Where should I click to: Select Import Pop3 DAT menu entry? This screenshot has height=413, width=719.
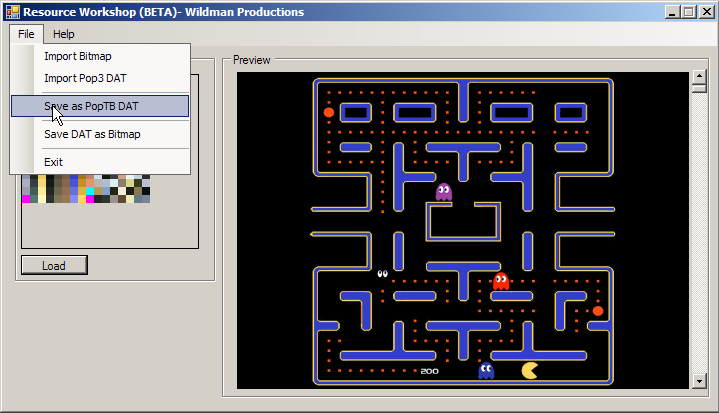point(100,78)
